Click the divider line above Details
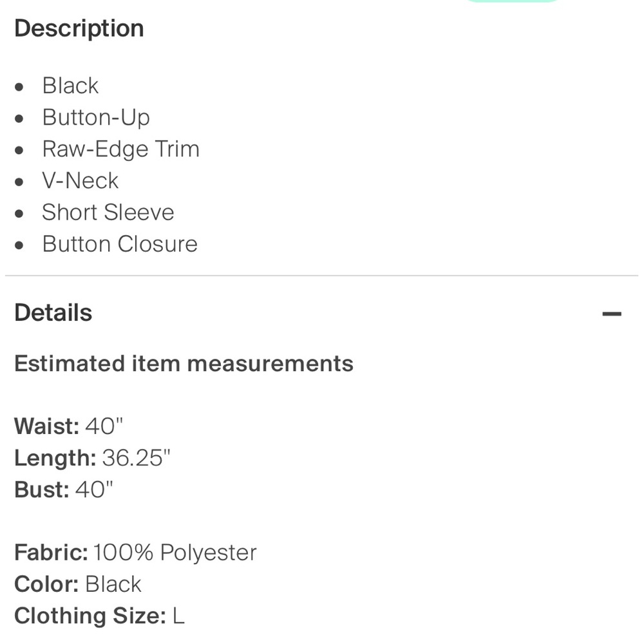Viewport: 644px width, 644px height. pyautogui.click(x=321, y=276)
